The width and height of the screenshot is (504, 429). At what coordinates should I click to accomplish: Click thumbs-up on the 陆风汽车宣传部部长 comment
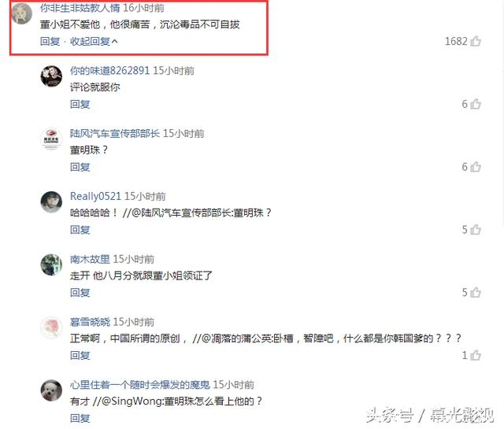(x=476, y=167)
